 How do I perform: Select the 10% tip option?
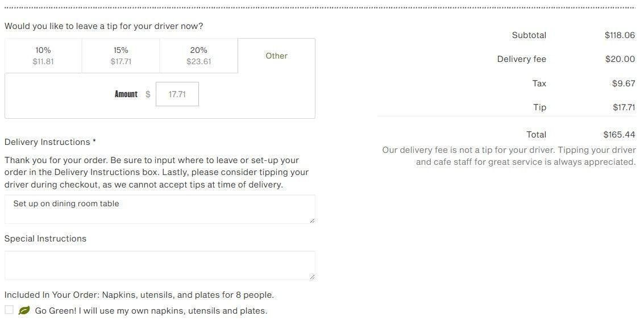pos(43,56)
